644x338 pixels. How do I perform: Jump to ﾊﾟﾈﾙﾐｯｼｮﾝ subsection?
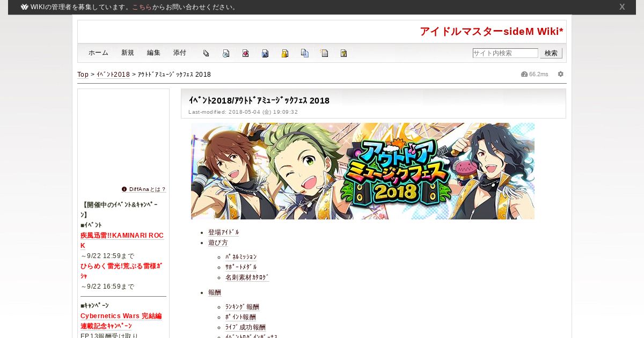point(241,258)
